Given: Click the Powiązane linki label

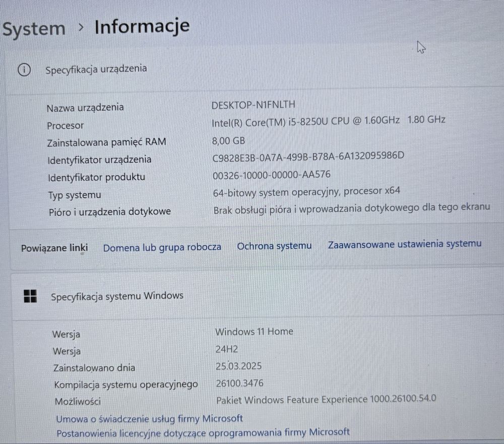Looking at the screenshot, I should (54, 248).
